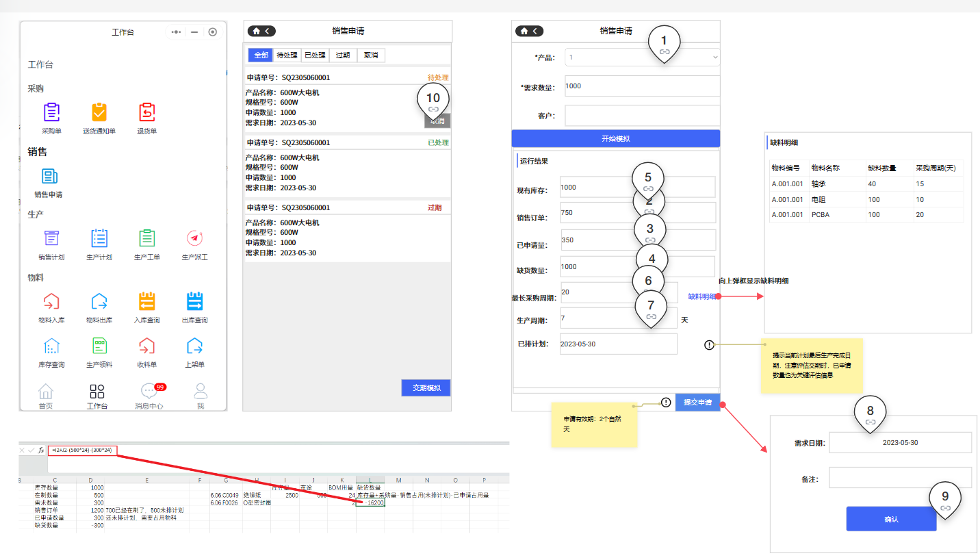Open the 生产计划 production plan icon
Screen dimensions: 980x560
tap(99, 238)
